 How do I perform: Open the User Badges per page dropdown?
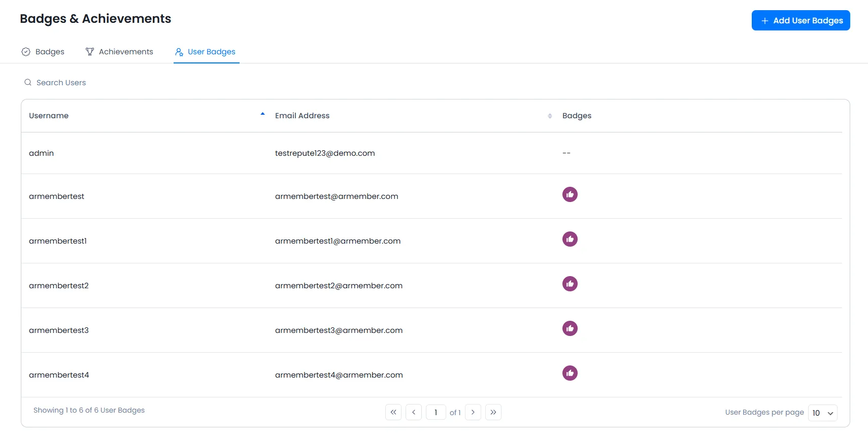coord(822,413)
